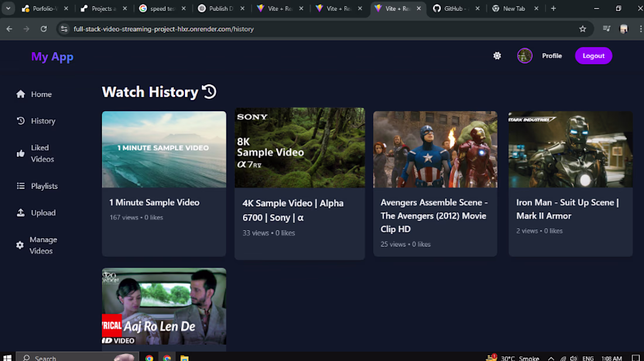This screenshot has height=361, width=644.
Task: Click the address bar URL
Action: pos(163,29)
